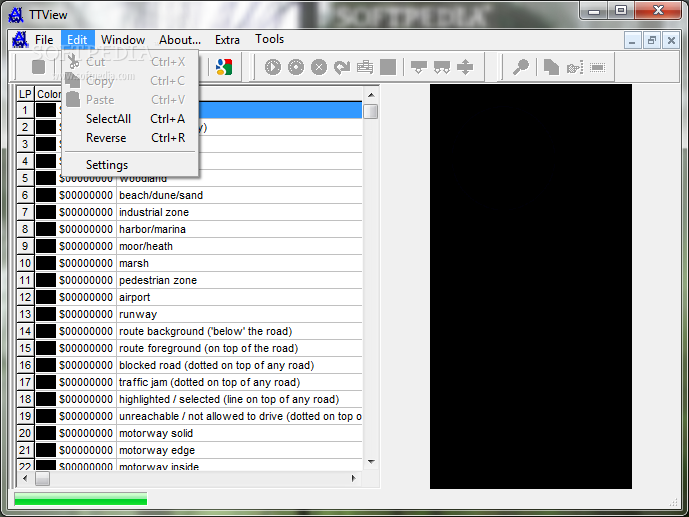The width and height of the screenshot is (689, 517).
Task: Click the vertical scrollbar up arrow
Action: pyautogui.click(x=371, y=94)
